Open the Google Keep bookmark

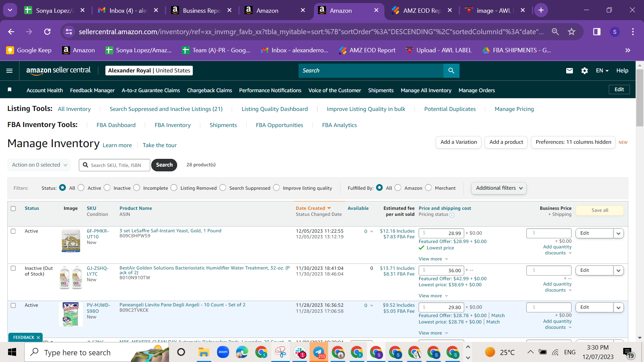click(29, 50)
